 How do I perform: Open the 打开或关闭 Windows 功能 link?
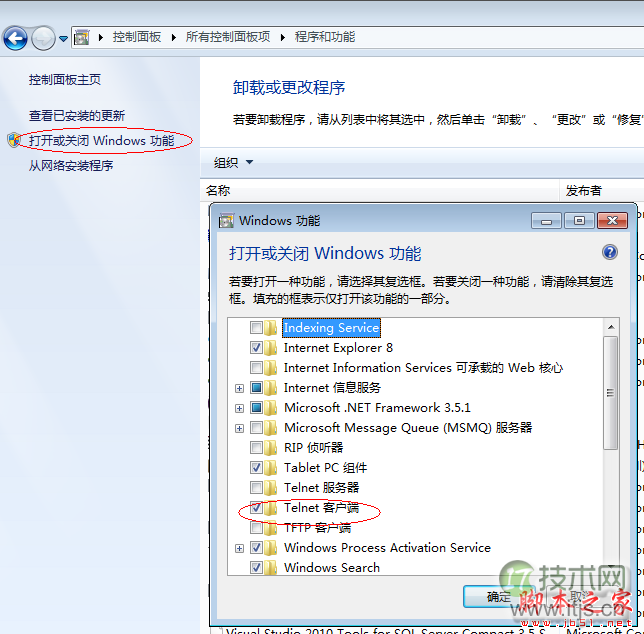coord(101,140)
